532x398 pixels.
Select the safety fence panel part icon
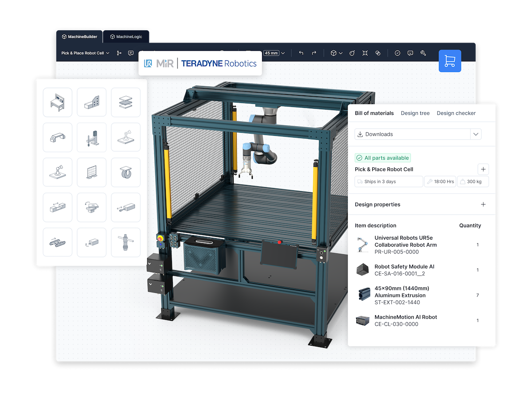[92, 172]
